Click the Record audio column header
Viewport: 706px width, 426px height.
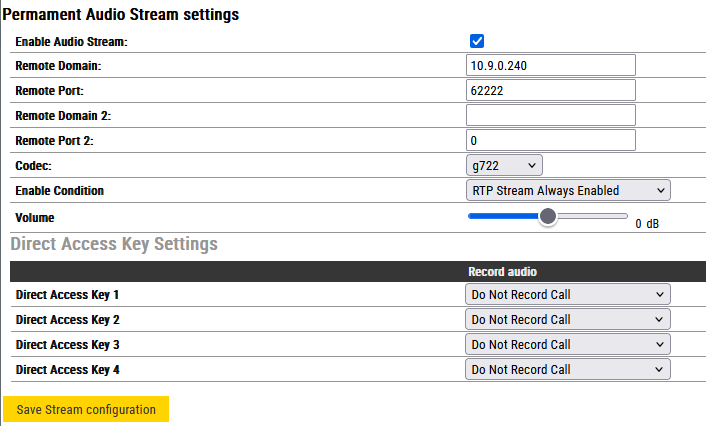pyautogui.click(x=503, y=271)
